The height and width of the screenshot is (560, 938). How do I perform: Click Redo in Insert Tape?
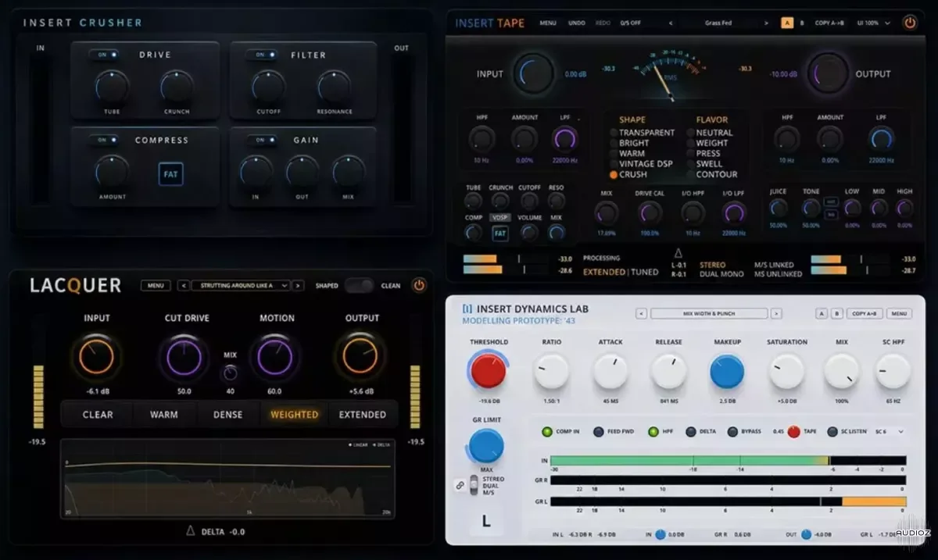coord(603,23)
